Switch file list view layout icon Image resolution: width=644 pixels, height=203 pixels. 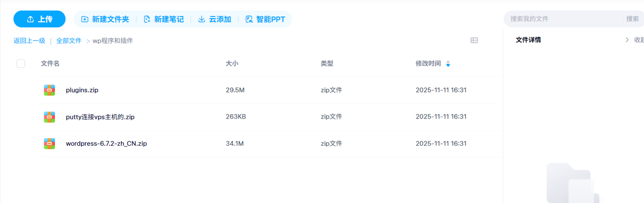coord(474,40)
